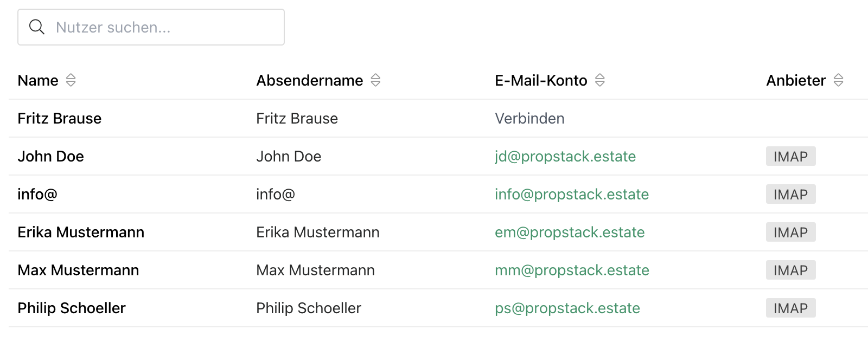Sort by Name column arrows
Image resolution: width=868 pixels, height=362 pixels.
[71, 81]
